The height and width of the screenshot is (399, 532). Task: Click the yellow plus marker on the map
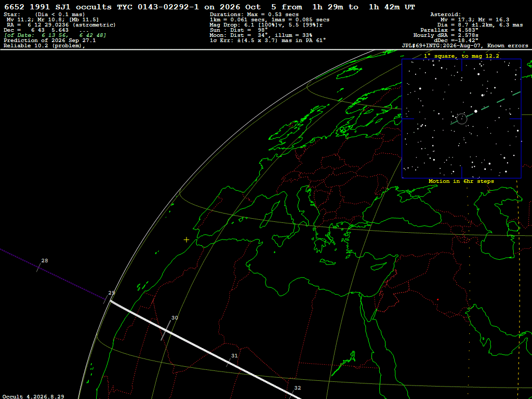coord(187,240)
